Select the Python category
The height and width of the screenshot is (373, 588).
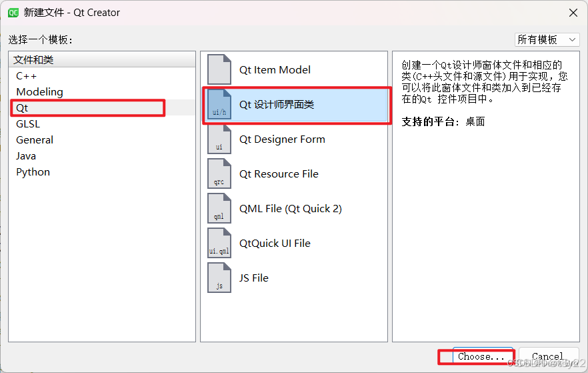pos(102,172)
